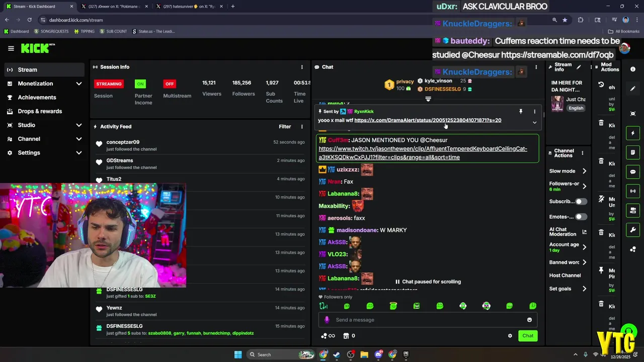Open the emoji picker in message box
Viewport: 644px width, 362px height.
[529, 320]
